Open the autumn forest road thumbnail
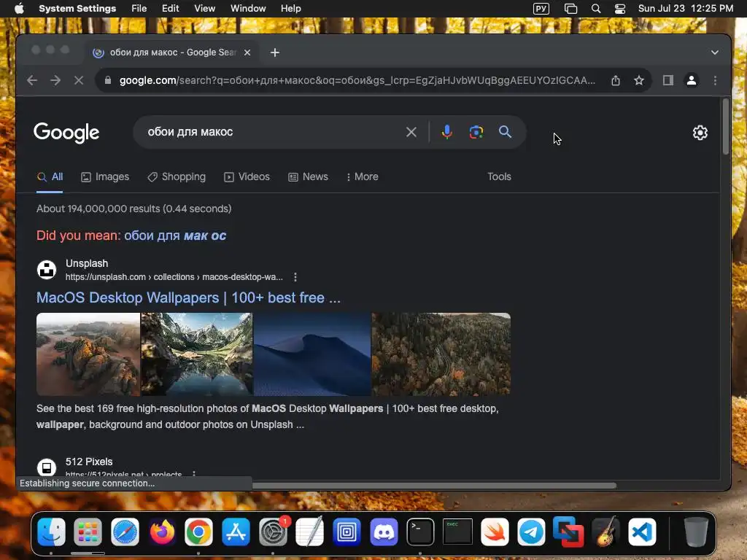 [441, 354]
